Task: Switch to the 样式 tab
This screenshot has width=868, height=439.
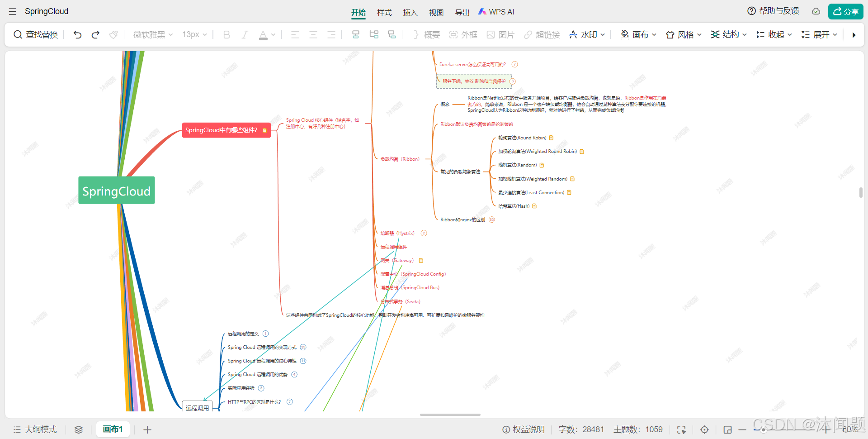Action: (384, 12)
